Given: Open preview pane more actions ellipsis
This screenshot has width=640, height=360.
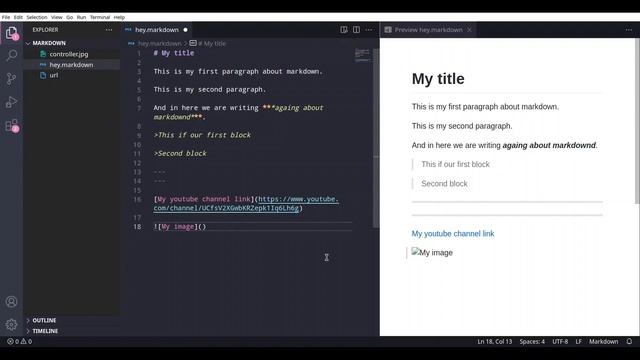Looking at the screenshot, I should [629, 30].
